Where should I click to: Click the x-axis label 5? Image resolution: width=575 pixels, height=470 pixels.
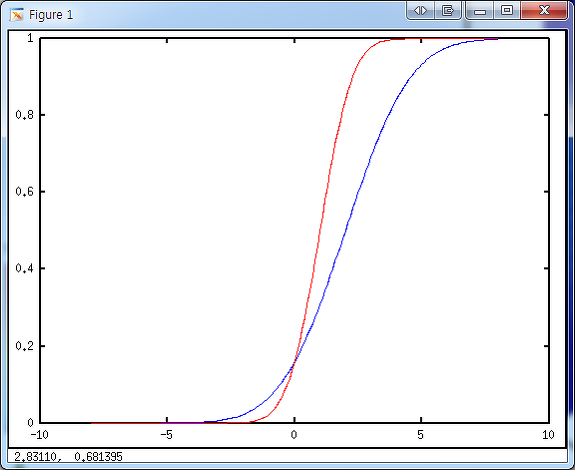click(420, 435)
